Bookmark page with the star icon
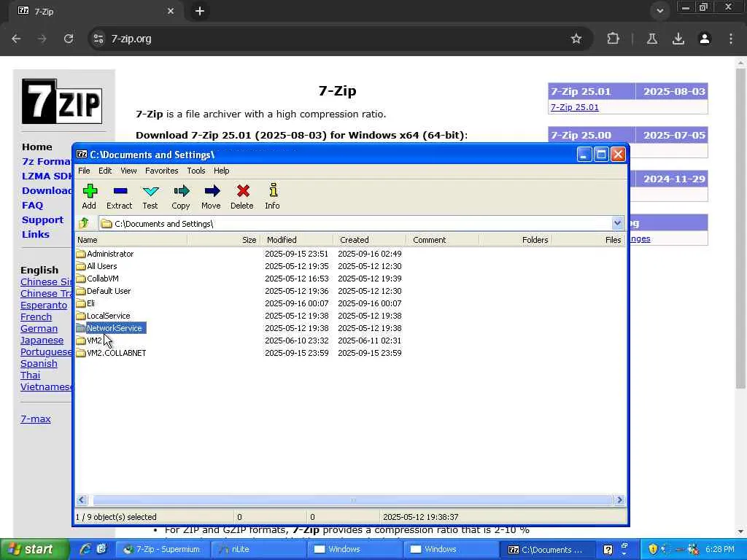747x560 pixels. (x=576, y=39)
